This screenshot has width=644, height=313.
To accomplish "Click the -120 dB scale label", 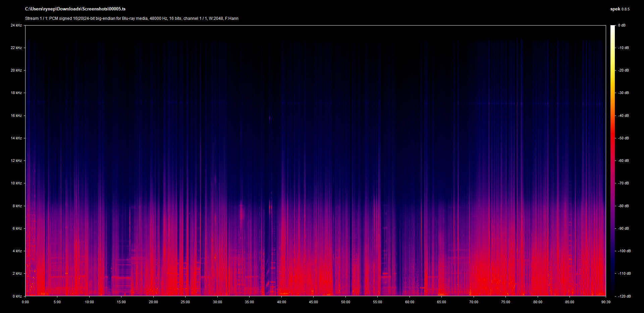I will (x=624, y=296).
